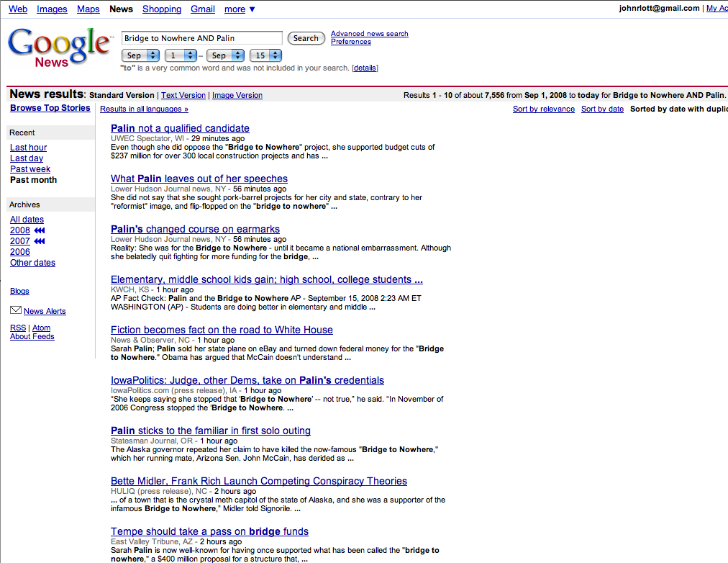Viewport: 728px width, 563px height.
Task: Open Shopping from the top navigation
Action: [x=162, y=9]
